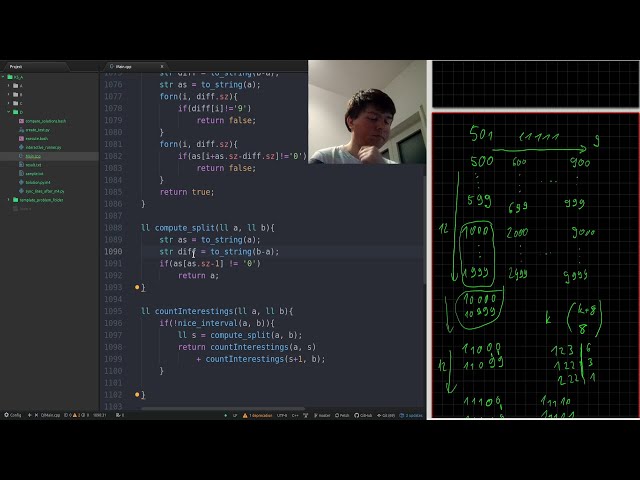Click breakpoint dot on line 1102
640x480 pixels.
[137, 395]
